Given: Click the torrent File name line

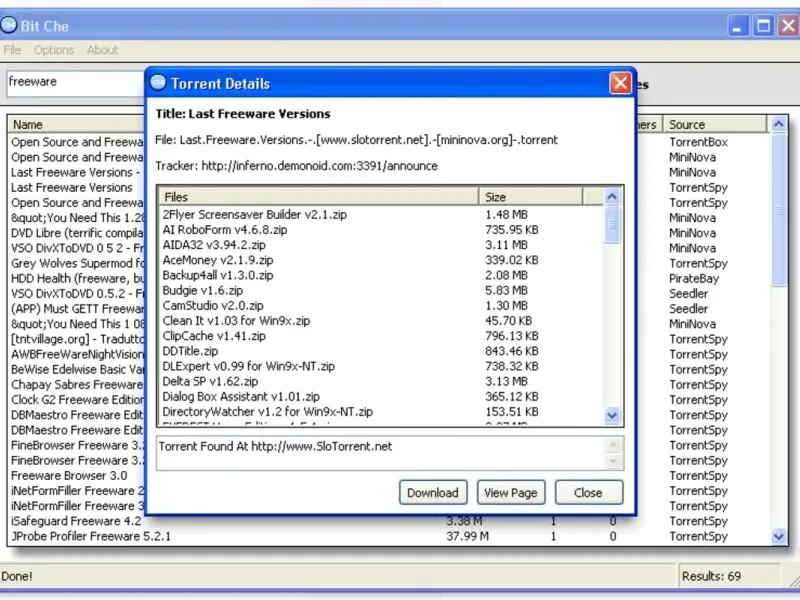Looking at the screenshot, I should tap(356, 140).
